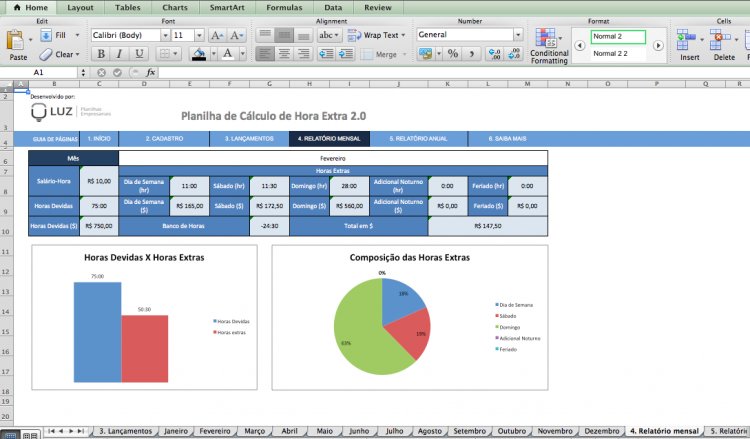The width and height of the screenshot is (750, 439).
Task: Go to 5. RELATÓRIO ANUAL navigation button
Action: (x=419, y=139)
